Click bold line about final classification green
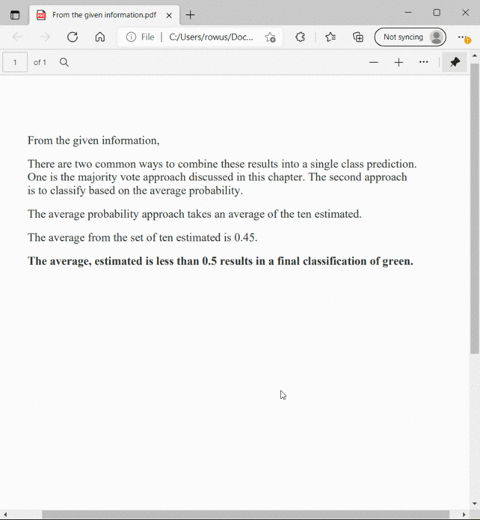 point(220,261)
